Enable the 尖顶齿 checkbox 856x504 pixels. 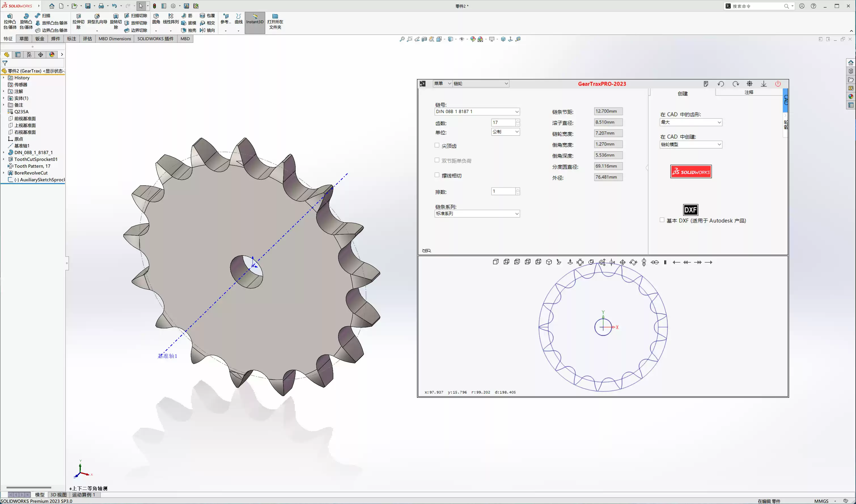(x=437, y=145)
